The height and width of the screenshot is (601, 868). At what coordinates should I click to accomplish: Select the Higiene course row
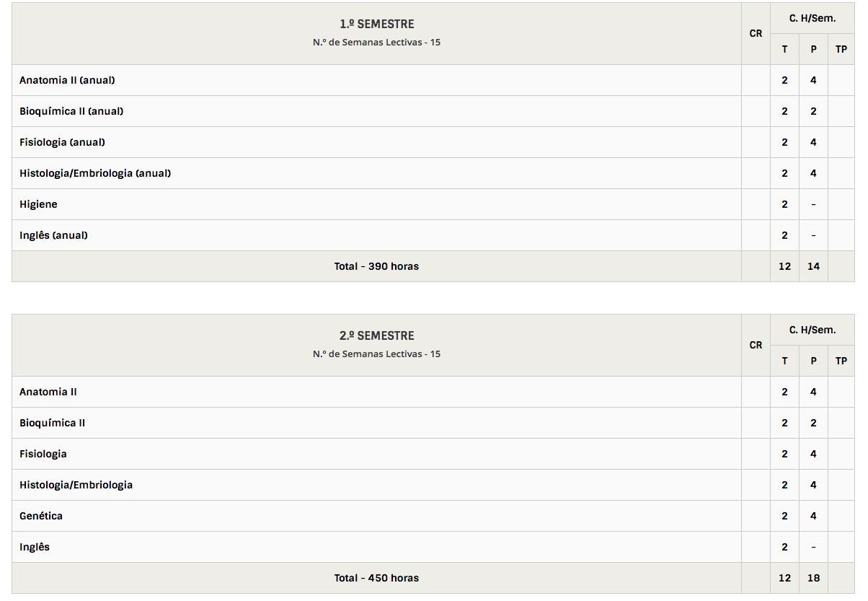click(38, 204)
